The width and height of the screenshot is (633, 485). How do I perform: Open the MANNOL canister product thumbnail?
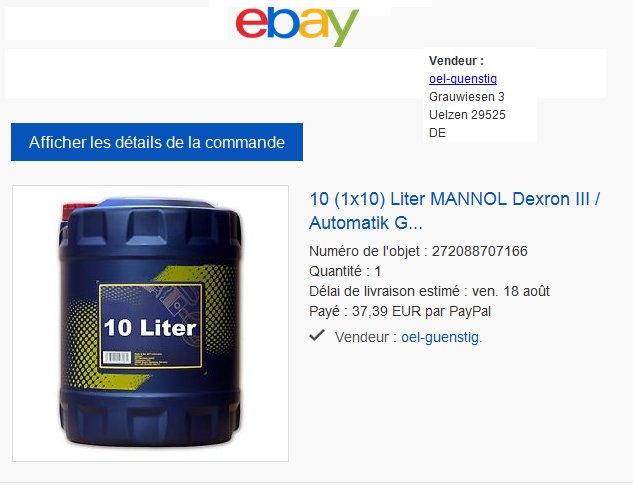point(150,323)
